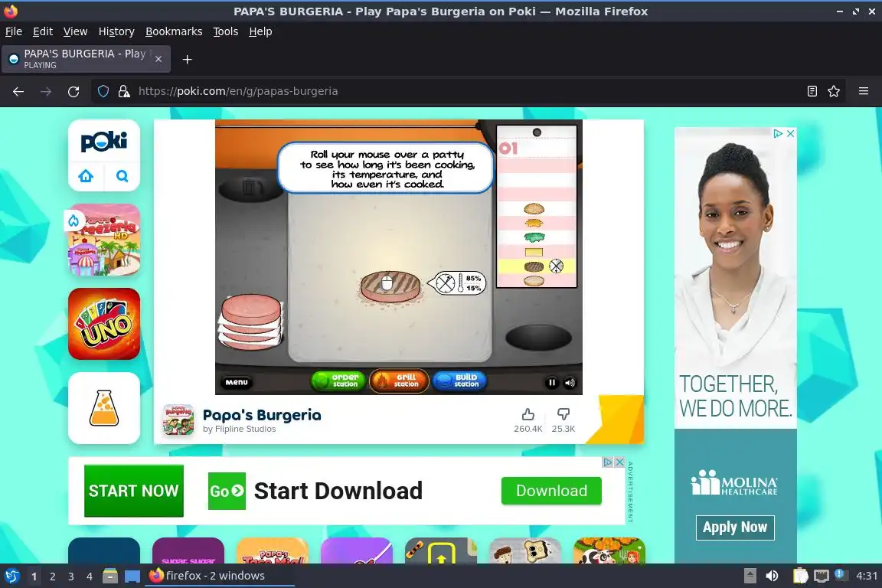Switch to workspace 3 in taskbar
The width and height of the screenshot is (882, 588).
point(71,577)
